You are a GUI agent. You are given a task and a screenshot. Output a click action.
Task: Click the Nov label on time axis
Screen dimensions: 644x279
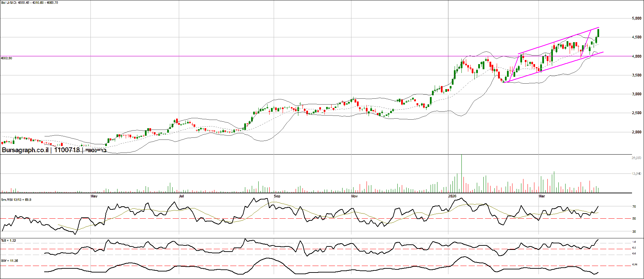[x=355, y=196]
